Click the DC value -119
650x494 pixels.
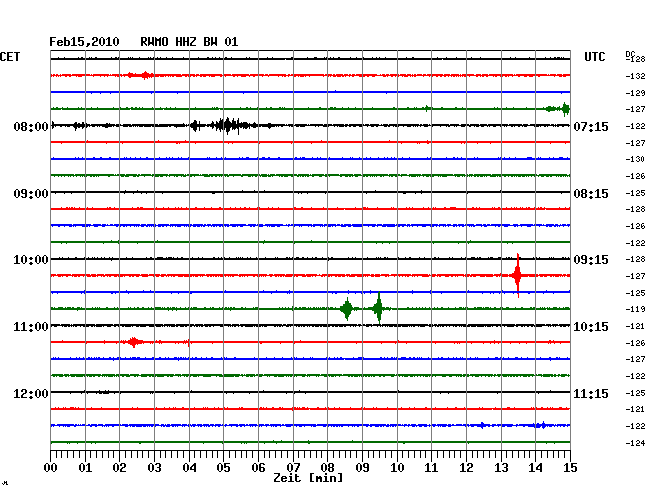pos(635,309)
